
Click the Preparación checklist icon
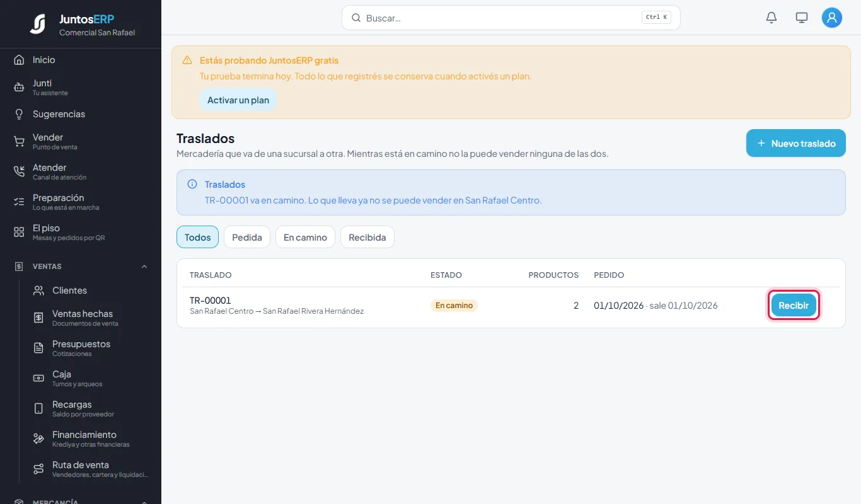coord(19,202)
